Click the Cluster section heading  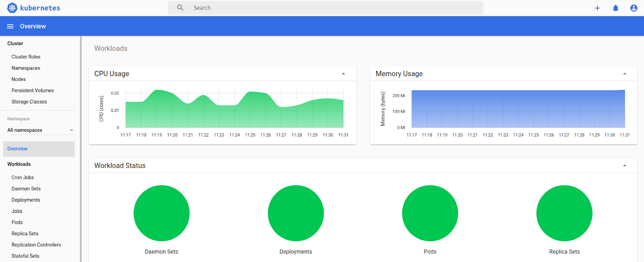pyautogui.click(x=15, y=43)
